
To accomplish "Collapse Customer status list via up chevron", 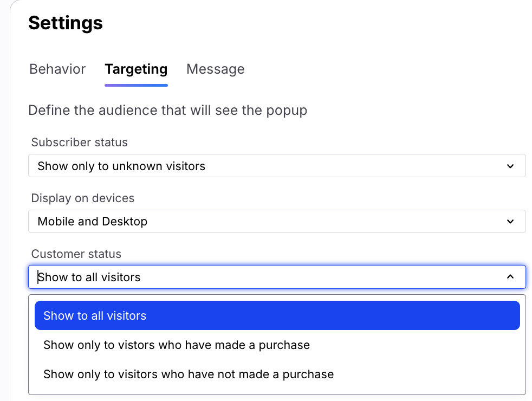I will (510, 277).
